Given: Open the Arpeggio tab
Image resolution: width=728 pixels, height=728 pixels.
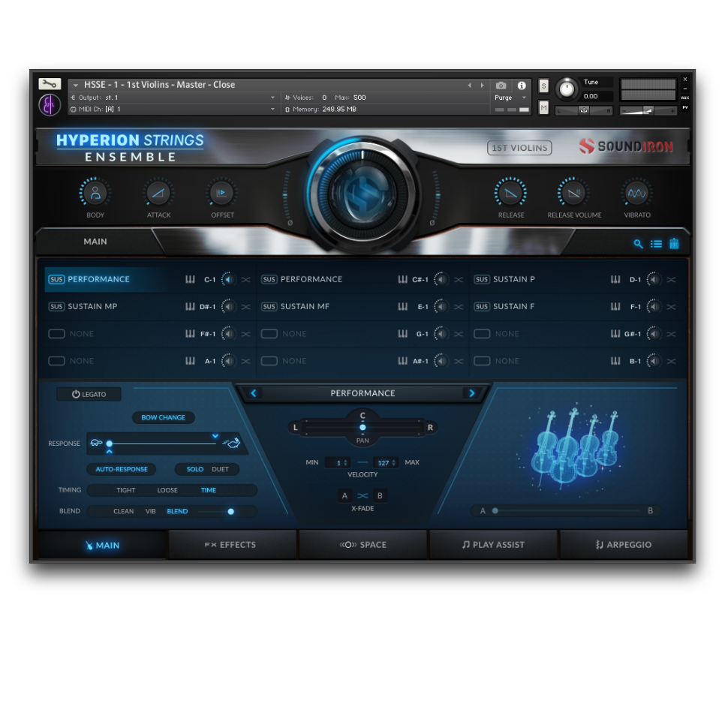Looking at the screenshot, I should (x=624, y=545).
